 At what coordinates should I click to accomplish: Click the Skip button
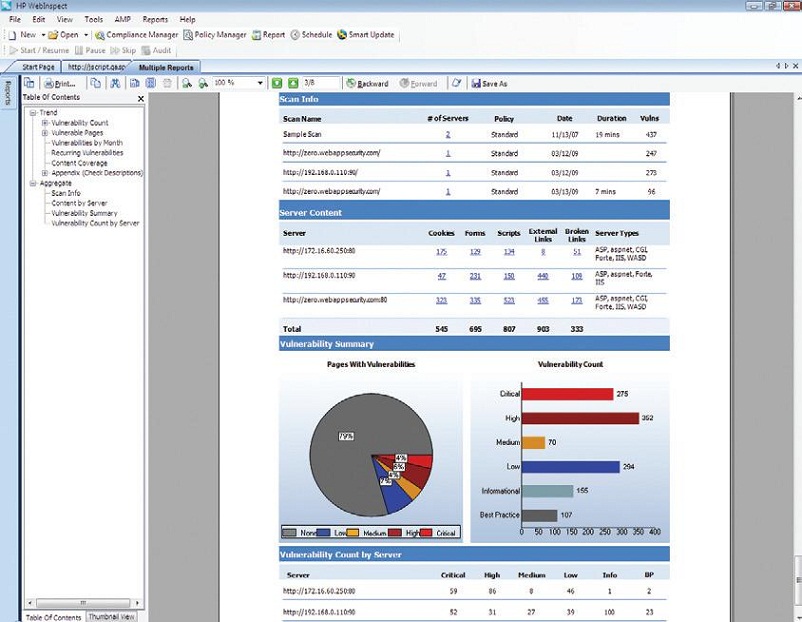123,50
